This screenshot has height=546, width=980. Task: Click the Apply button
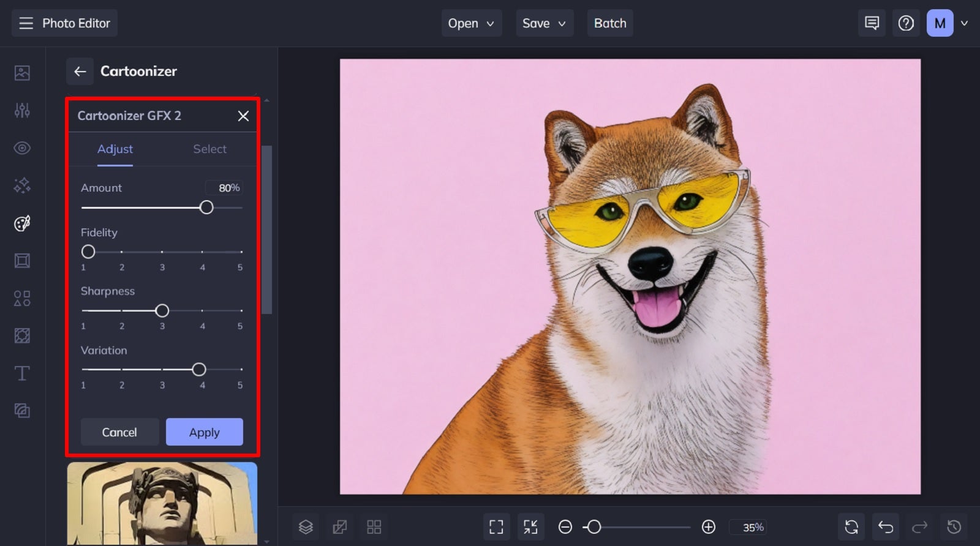[204, 432]
